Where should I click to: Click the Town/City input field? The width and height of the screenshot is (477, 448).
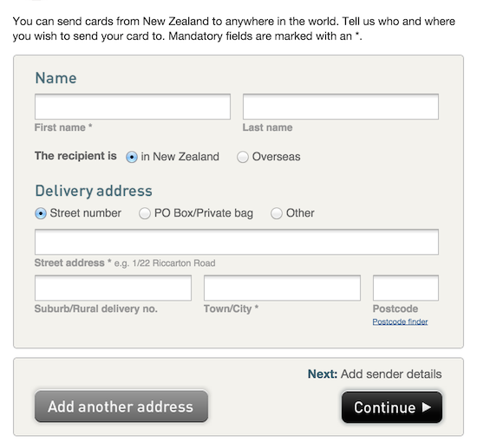tap(282, 288)
